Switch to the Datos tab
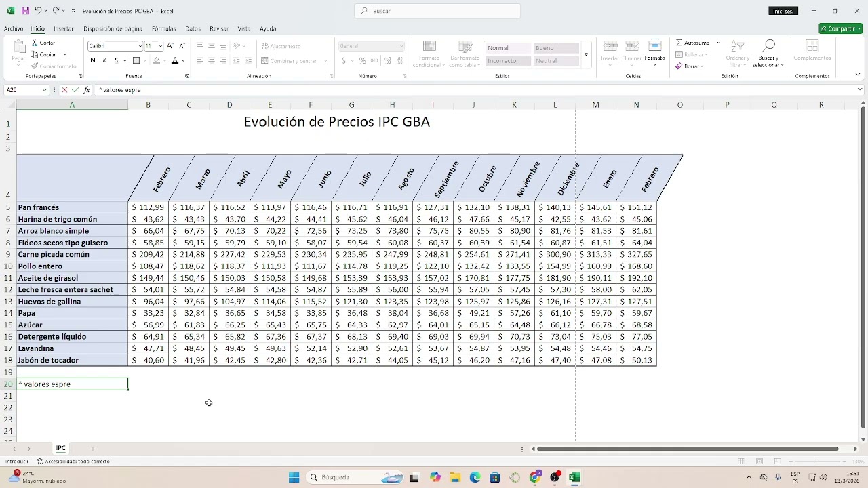868x488 pixels. [193, 28]
